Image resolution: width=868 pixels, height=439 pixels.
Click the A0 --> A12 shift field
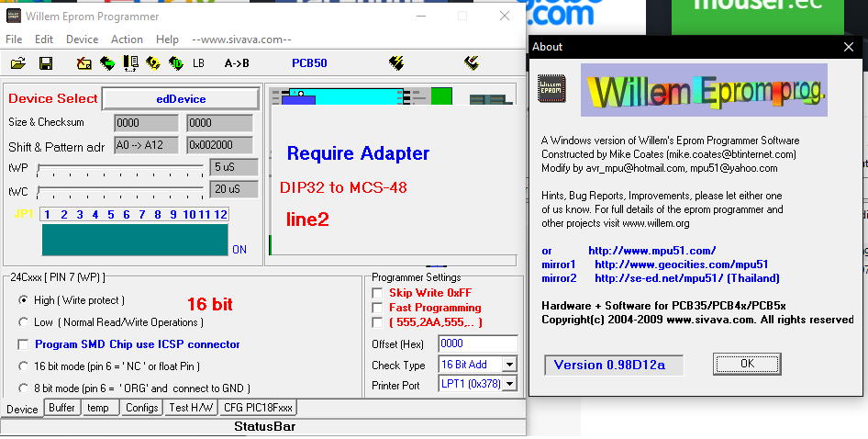coord(146,145)
